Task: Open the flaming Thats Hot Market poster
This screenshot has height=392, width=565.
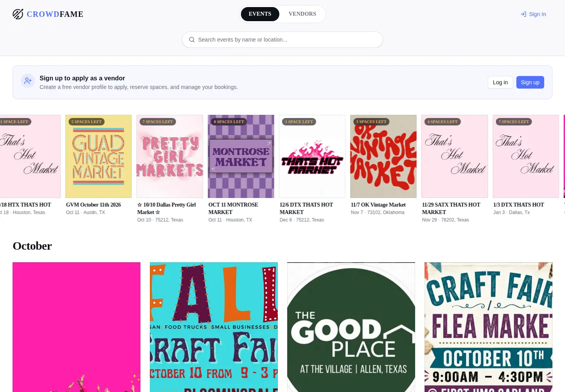Action: tap(312, 156)
